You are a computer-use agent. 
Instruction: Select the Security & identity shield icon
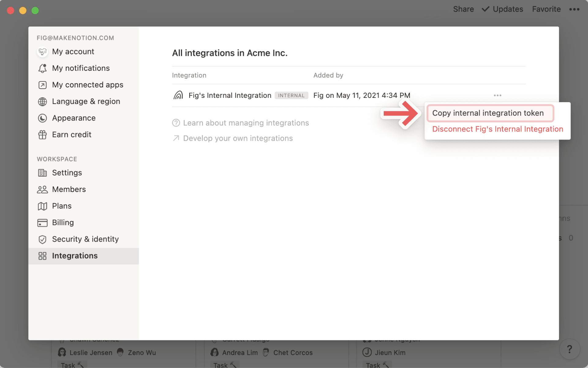(43, 239)
